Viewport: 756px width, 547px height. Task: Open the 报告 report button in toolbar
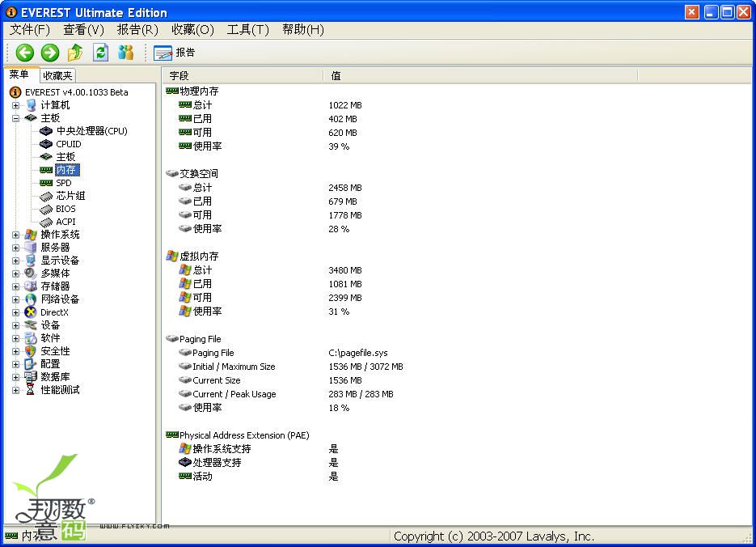pos(174,53)
